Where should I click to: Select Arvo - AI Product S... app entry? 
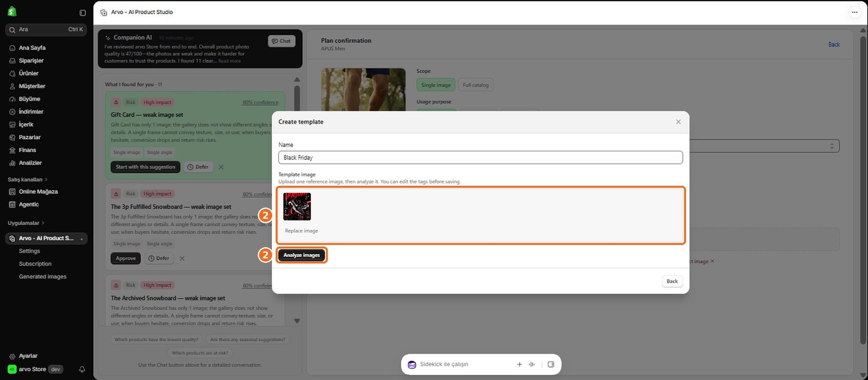(46, 239)
